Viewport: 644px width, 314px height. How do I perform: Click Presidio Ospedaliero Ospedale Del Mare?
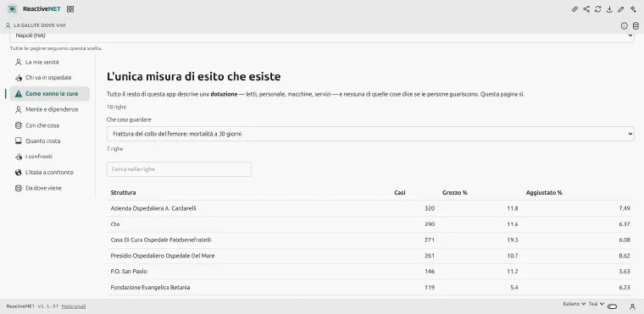(x=163, y=256)
